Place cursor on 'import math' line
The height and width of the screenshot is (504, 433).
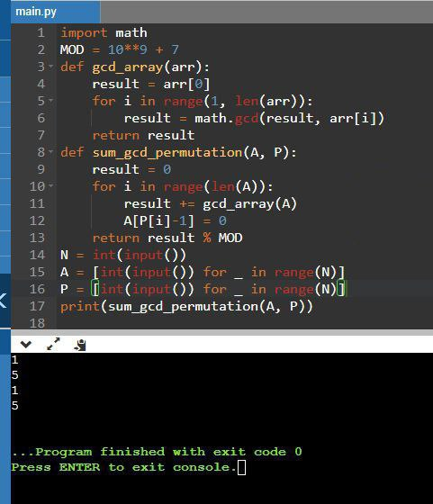click(x=104, y=32)
